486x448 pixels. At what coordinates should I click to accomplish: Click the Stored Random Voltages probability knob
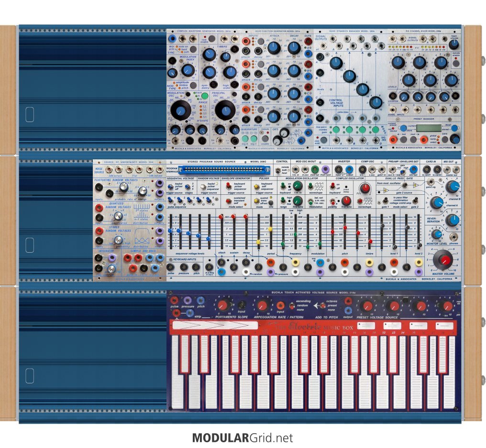118,240
